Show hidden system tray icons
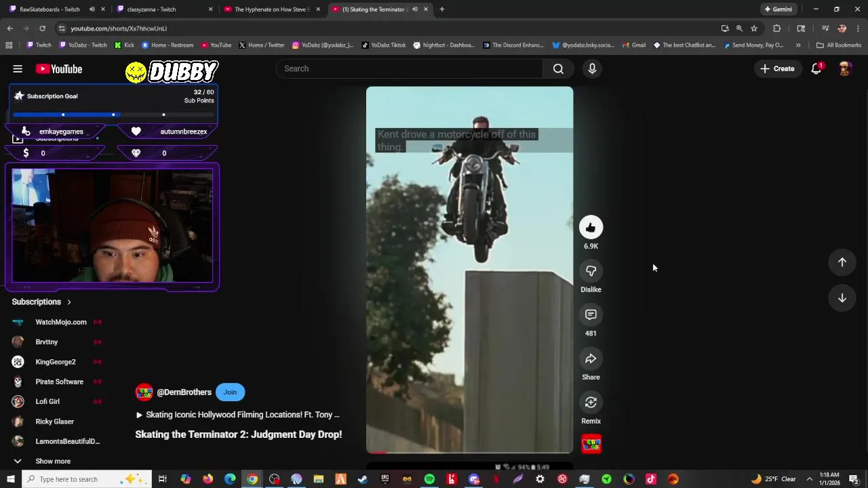Image resolution: width=868 pixels, height=488 pixels. [x=809, y=479]
